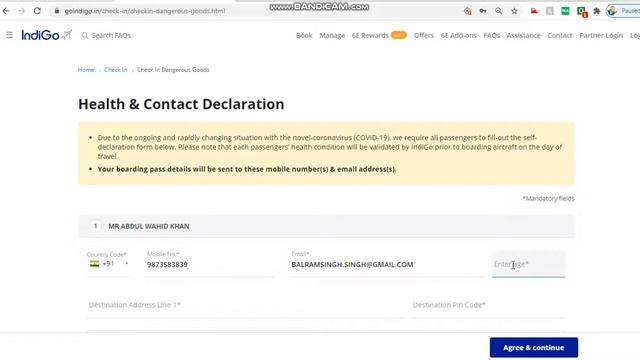The height and width of the screenshot is (360, 640).
Task: Click the Agree & continue button
Action: point(534,347)
